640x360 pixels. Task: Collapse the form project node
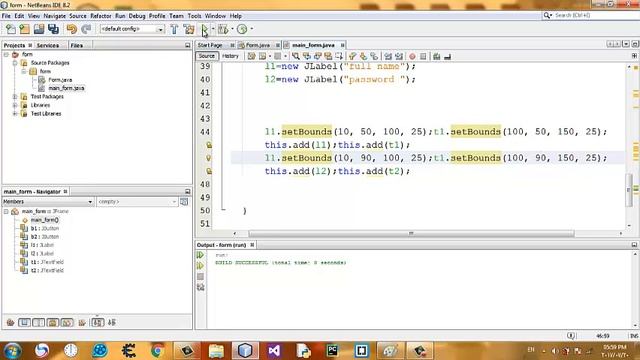point(6,54)
